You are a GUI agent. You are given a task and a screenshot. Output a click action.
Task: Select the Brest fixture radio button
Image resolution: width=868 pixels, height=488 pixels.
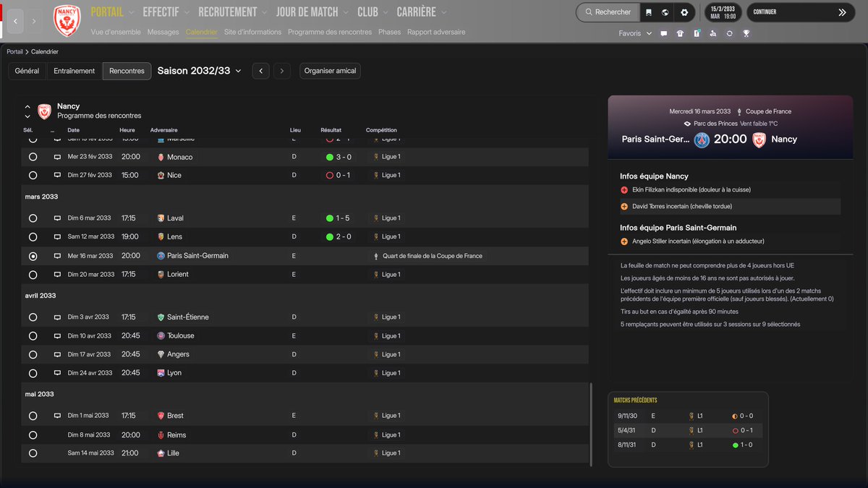click(x=33, y=416)
